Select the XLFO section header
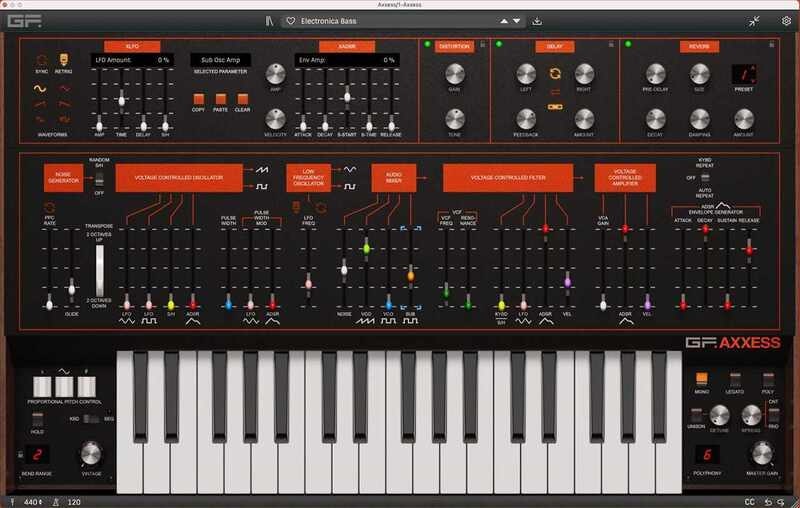Viewport: 800px width, 508px height. click(132, 45)
